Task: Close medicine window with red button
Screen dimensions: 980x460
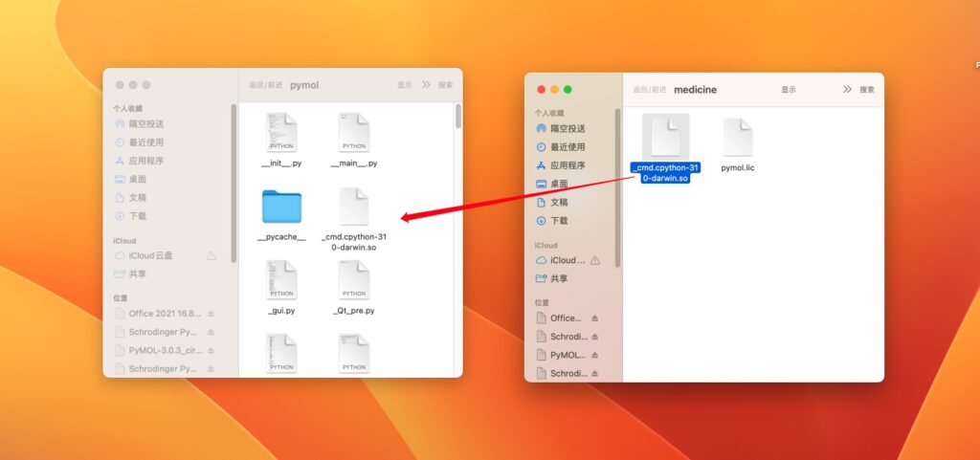Action: (542, 90)
